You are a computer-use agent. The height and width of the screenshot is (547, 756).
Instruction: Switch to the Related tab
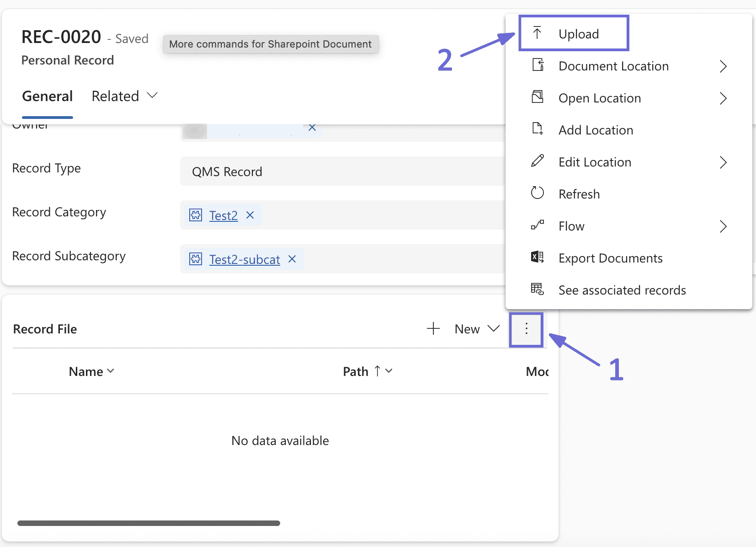pos(115,97)
